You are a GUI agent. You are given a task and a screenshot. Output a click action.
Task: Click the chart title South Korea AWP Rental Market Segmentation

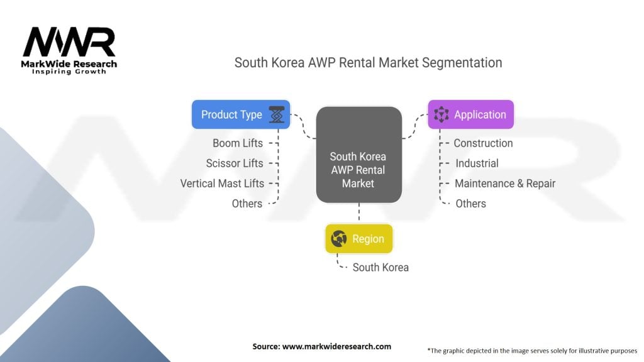[368, 63]
